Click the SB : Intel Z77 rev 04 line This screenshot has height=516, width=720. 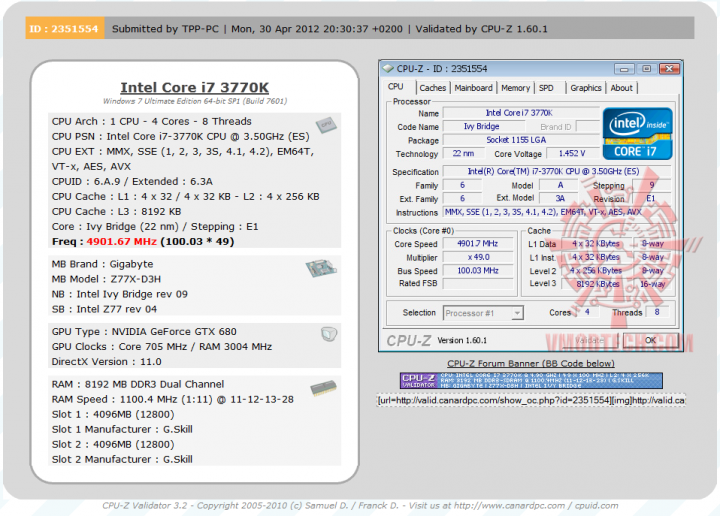pos(104,309)
